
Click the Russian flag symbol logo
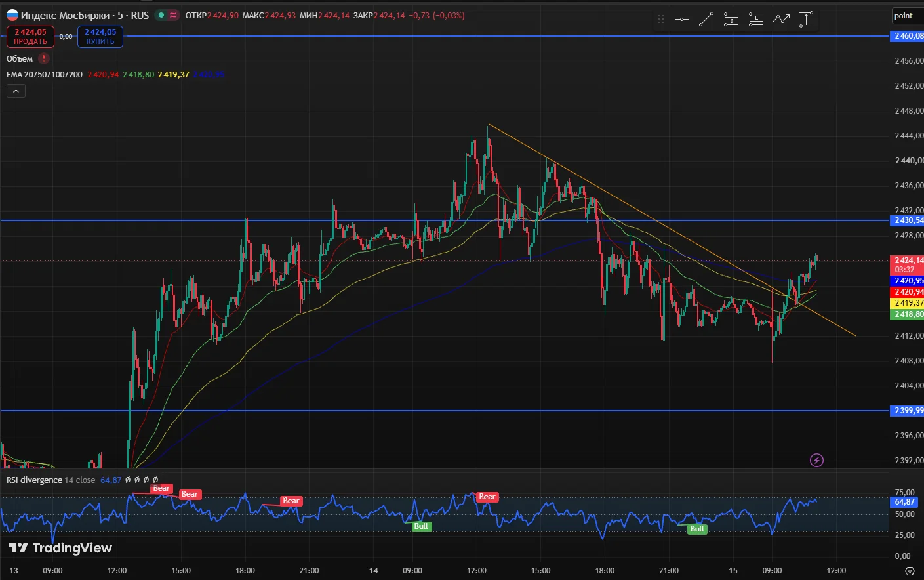[12, 15]
